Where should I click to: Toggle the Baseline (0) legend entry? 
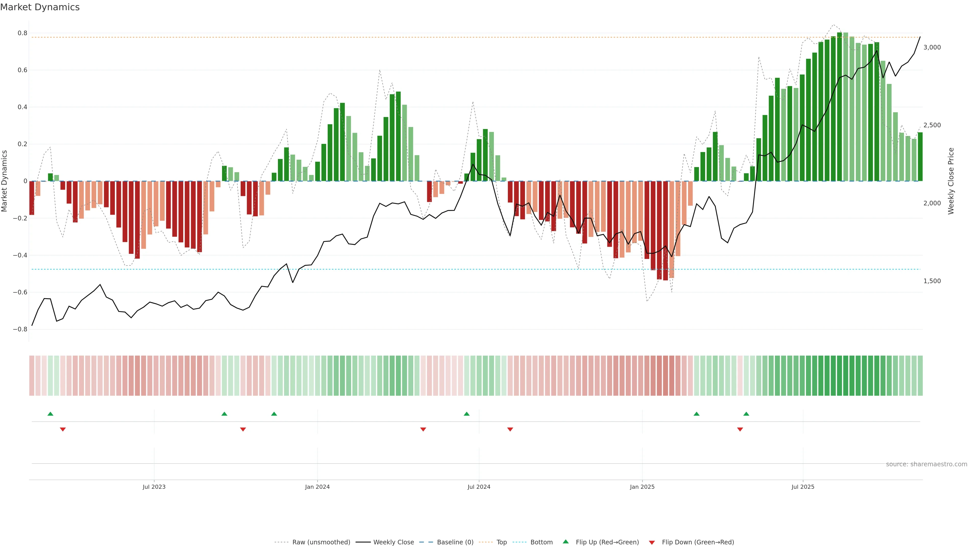tap(455, 542)
